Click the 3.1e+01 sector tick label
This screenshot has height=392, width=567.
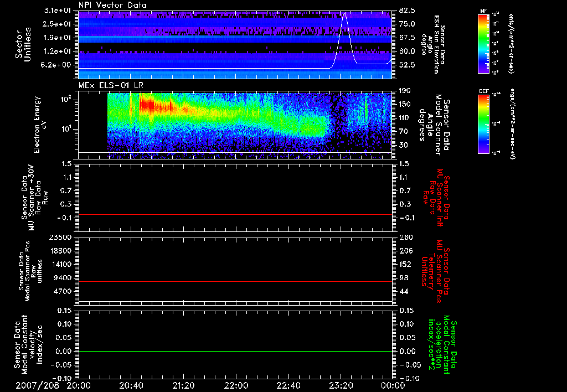point(58,11)
